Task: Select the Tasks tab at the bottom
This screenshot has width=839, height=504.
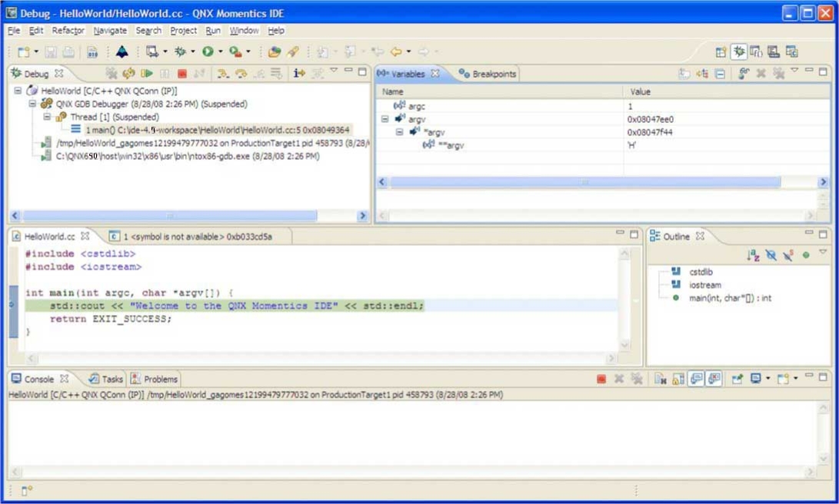Action: point(111,378)
